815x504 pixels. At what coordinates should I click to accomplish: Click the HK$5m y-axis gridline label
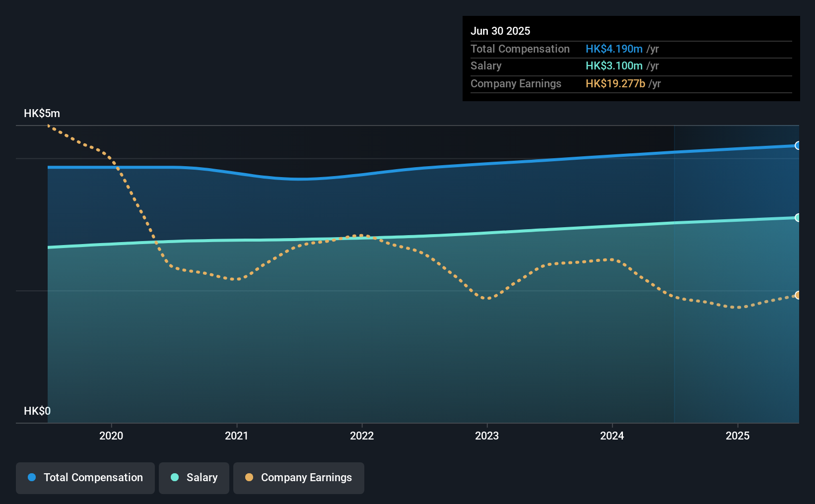point(41,113)
